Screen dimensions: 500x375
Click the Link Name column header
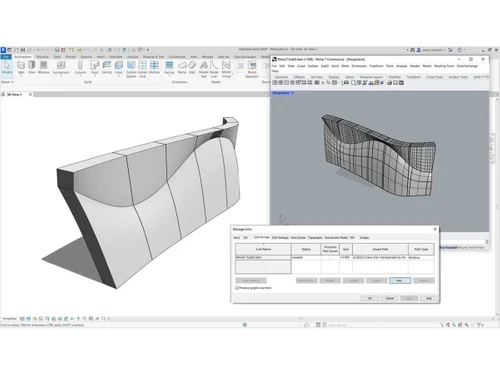[x=263, y=249]
